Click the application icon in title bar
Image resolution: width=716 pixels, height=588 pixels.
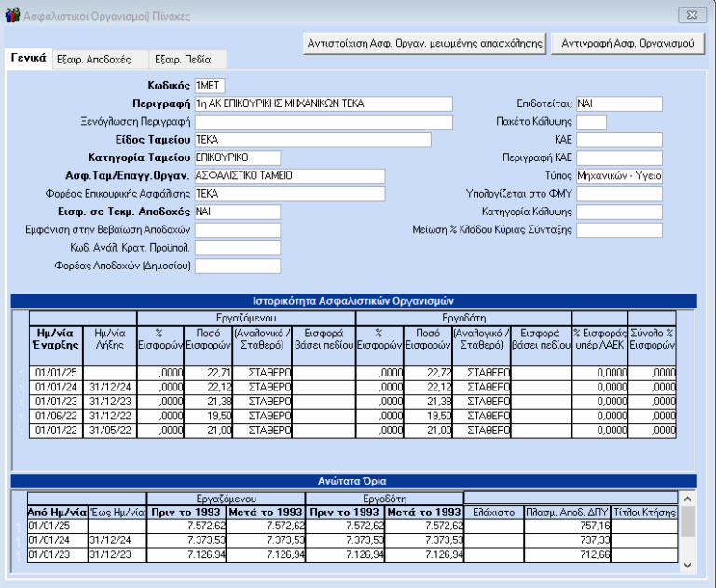click(12, 15)
